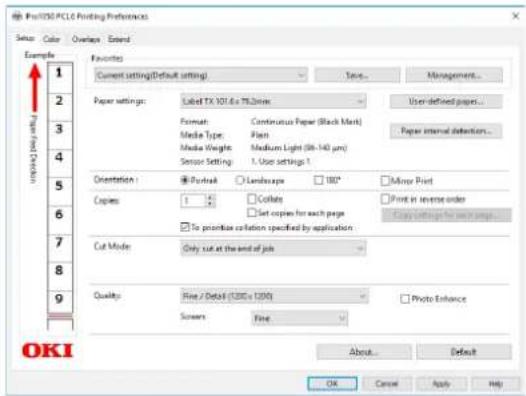Viewport: 526px width, 396px height.
Task: Click the 1. User settings 1 sensor value
Action: tap(280, 161)
